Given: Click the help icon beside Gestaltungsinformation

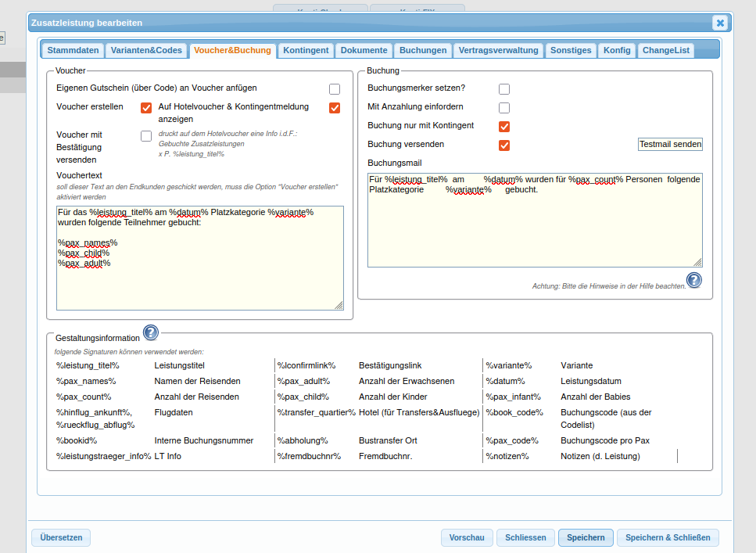Looking at the screenshot, I should pyautogui.click(x=151, y=333).
